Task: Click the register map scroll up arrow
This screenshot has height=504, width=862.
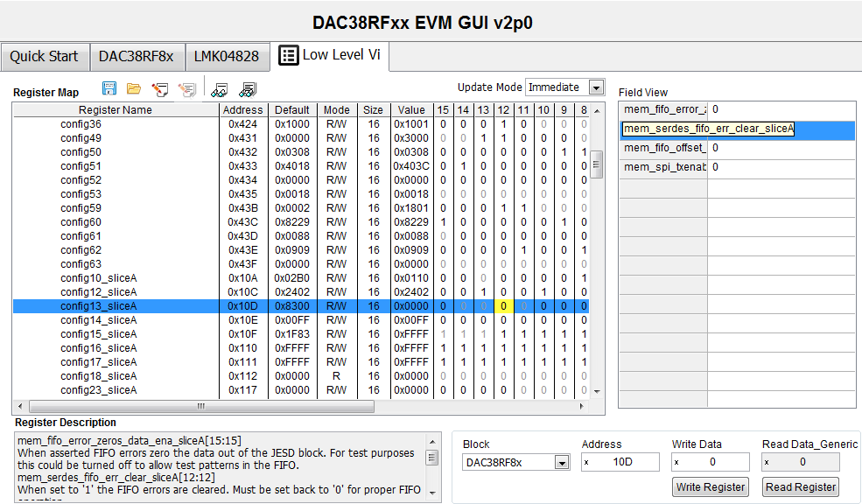Action: click(x=597, y=111)
